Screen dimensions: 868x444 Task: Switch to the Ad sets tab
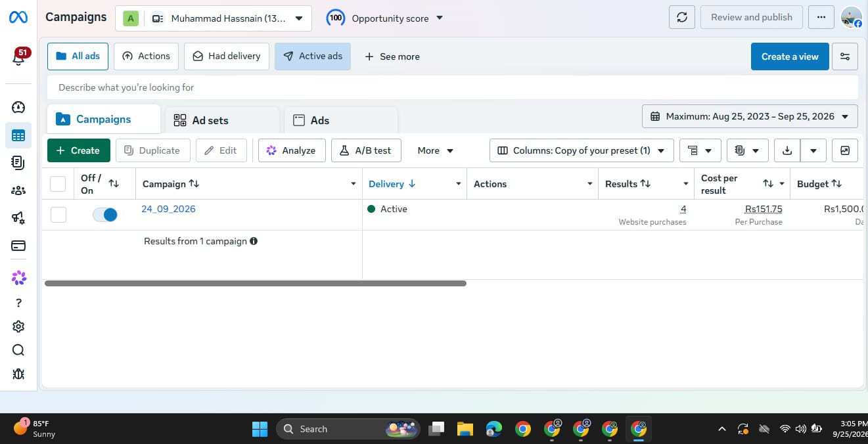[x=222, y=120]
